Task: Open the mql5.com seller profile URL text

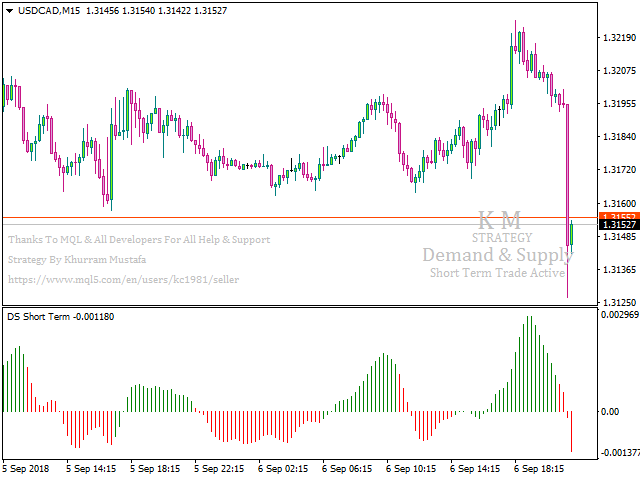Action: point(123,279)
